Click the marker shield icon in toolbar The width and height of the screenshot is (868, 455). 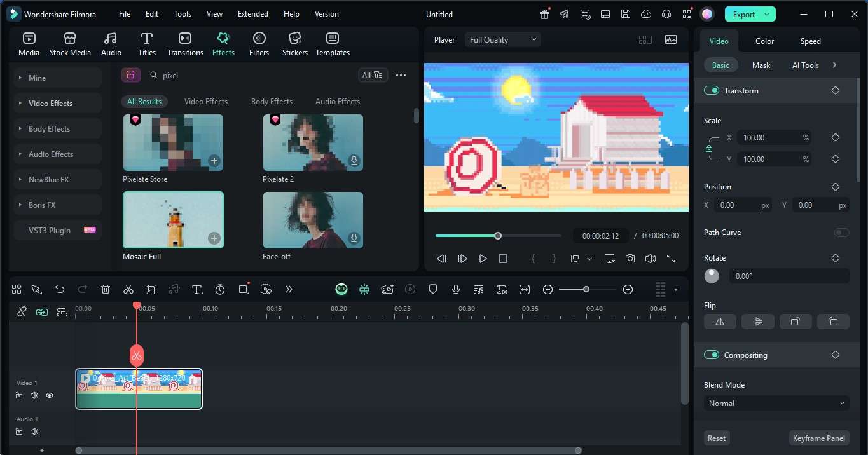[x=433, y=289]
